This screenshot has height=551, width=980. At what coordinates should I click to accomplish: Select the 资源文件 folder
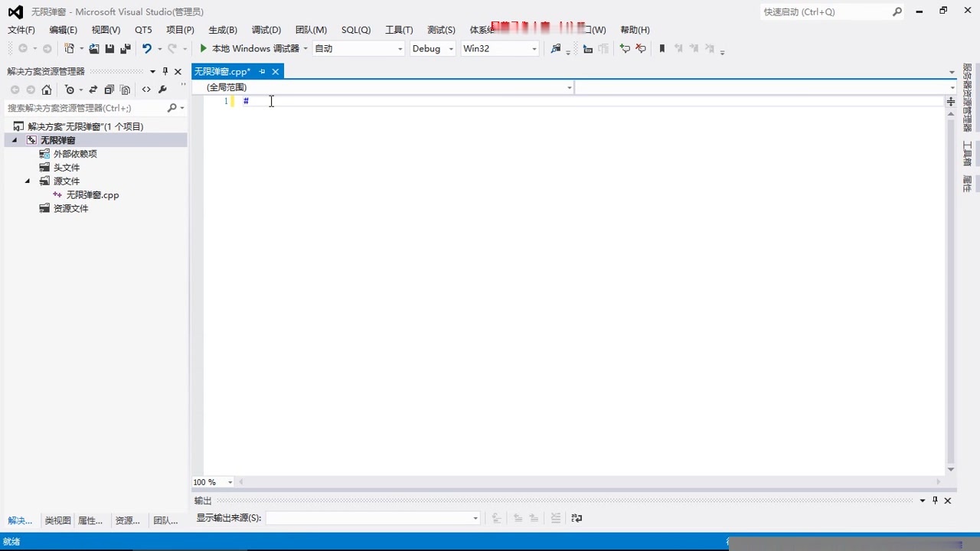tap(70, 209)
